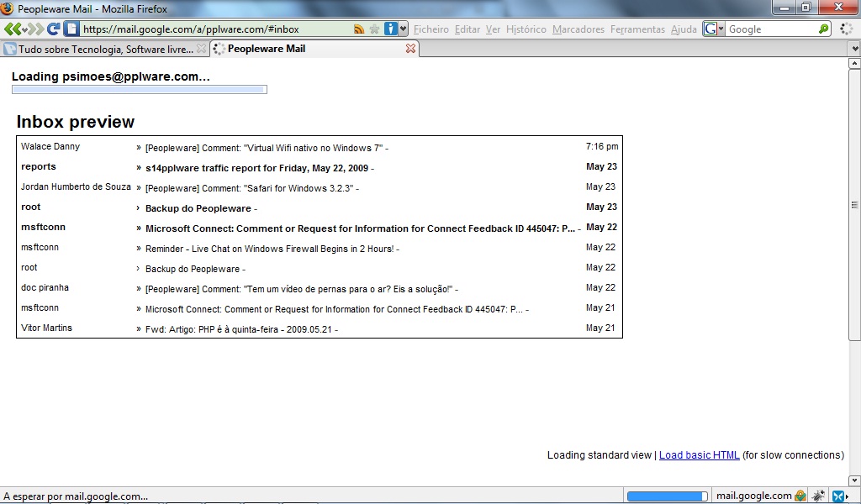Open the doc piranha comment email
The image size is (861, 504).
320,288
